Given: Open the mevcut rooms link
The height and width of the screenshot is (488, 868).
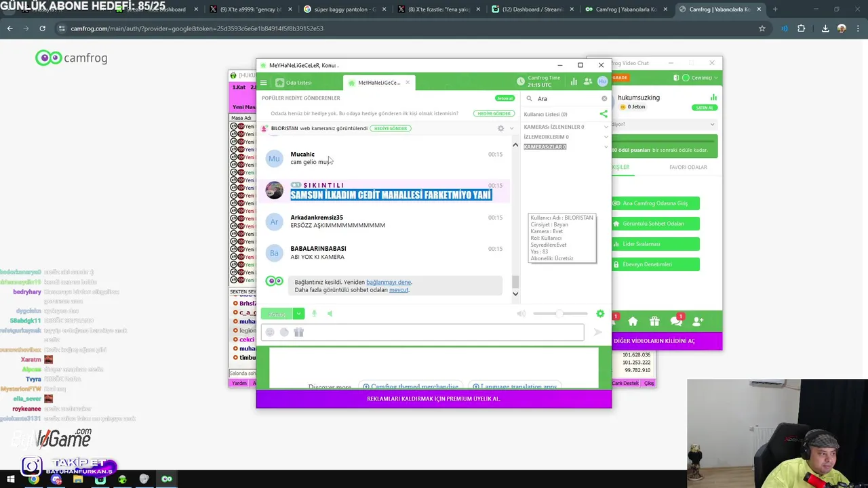Looking at the screenshot, I should tap(399, 290).
